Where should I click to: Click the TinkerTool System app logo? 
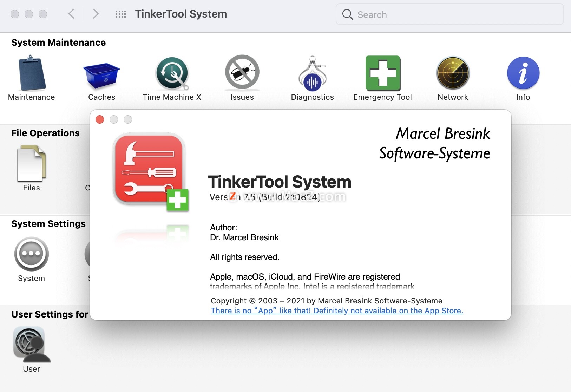(x=151, y=172)
